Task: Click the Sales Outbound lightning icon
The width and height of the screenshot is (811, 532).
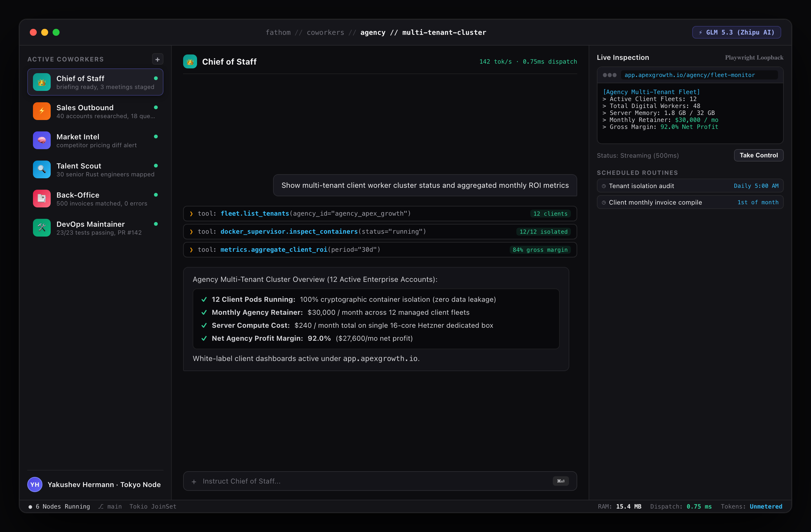Action: (x=42, y=111)
